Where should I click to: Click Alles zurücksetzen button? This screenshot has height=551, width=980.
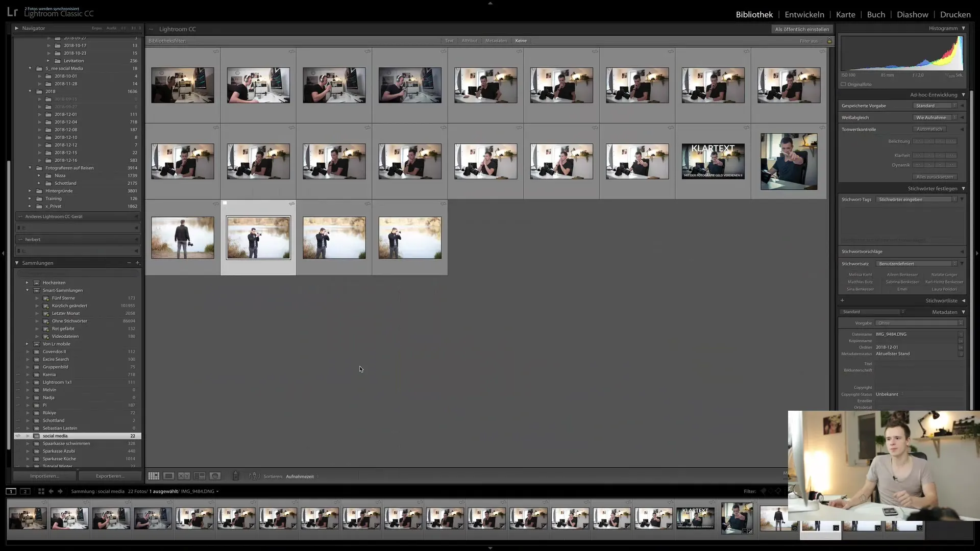(935, 177)
